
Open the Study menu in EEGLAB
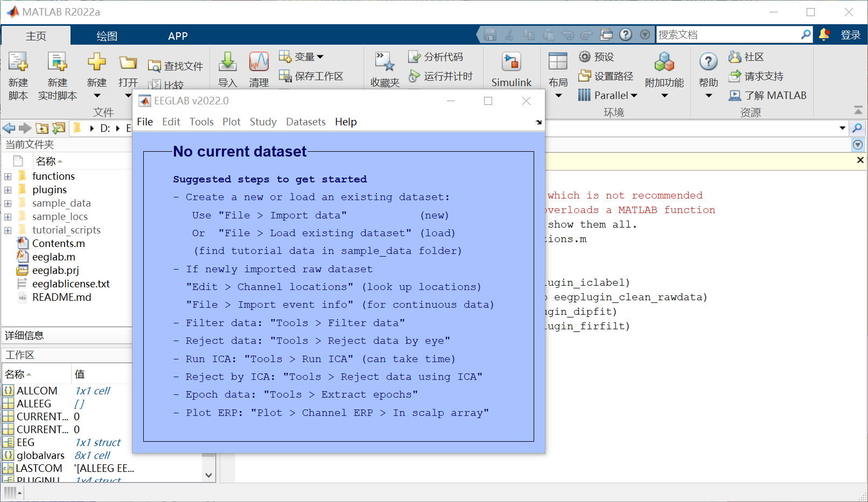263,122
